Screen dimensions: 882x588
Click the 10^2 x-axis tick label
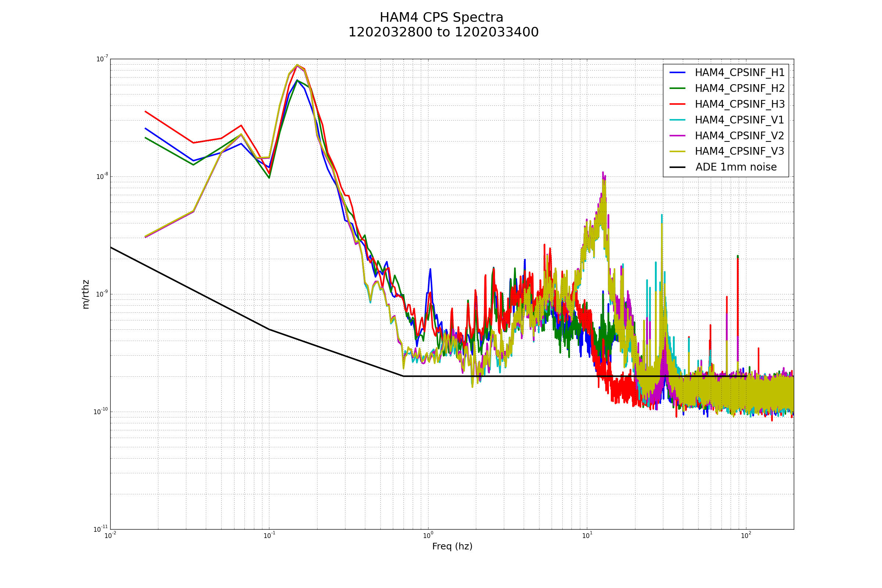coord(746,535)
